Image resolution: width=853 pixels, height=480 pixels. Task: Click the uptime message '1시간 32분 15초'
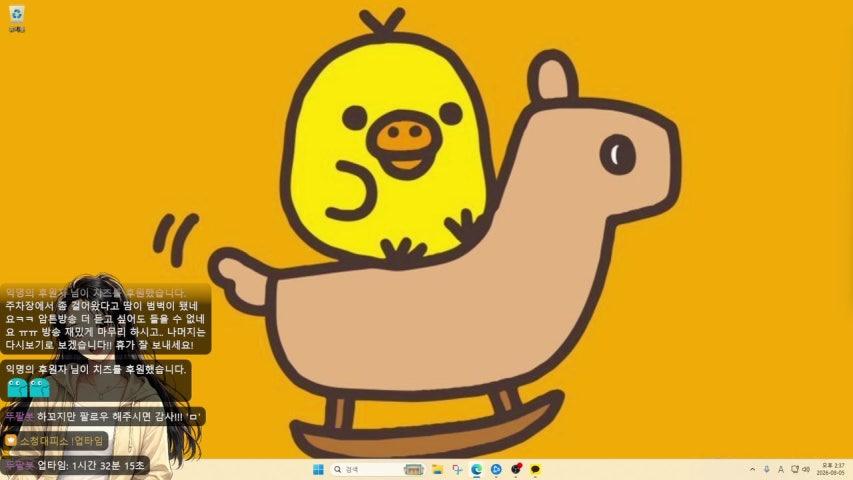[108, 465]
